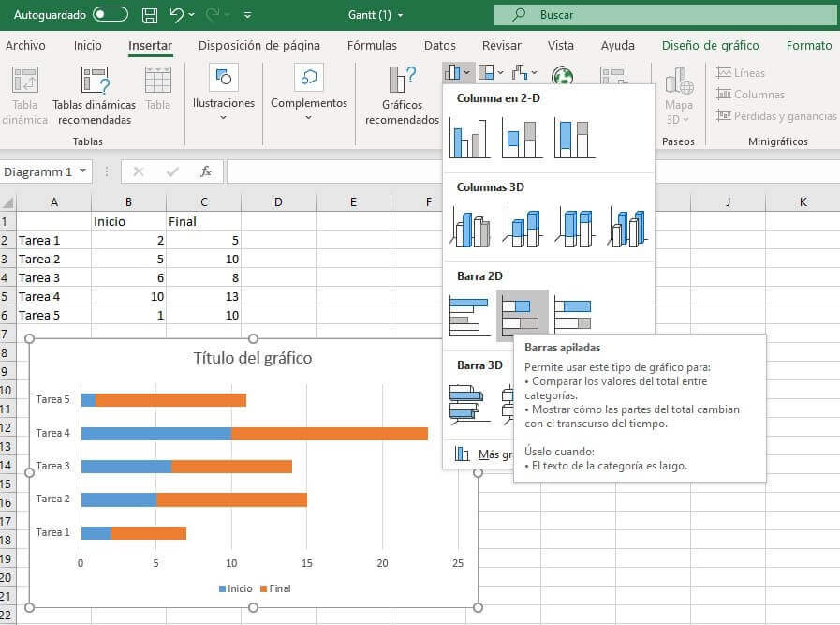Click the Save floppy disk icon
The width and height of the screenshot is (840, 625).
tap(150, 15)
